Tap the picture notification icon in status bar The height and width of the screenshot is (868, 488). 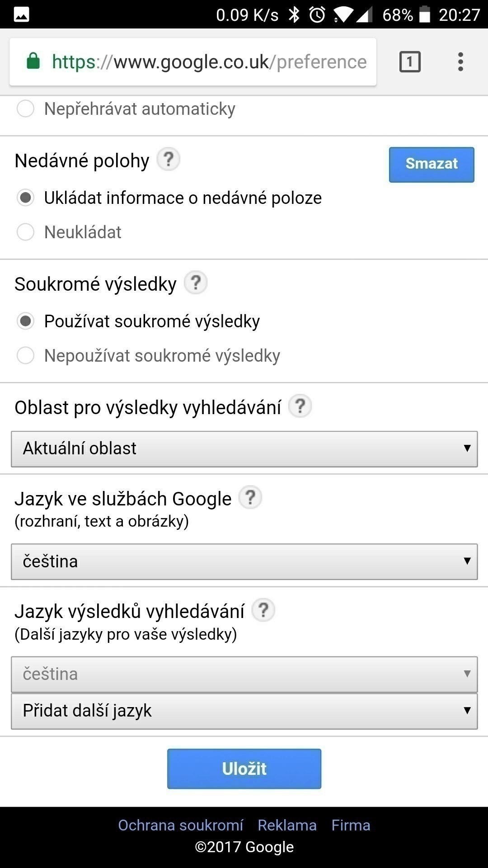pyautogui.click(x=21, y=15)
